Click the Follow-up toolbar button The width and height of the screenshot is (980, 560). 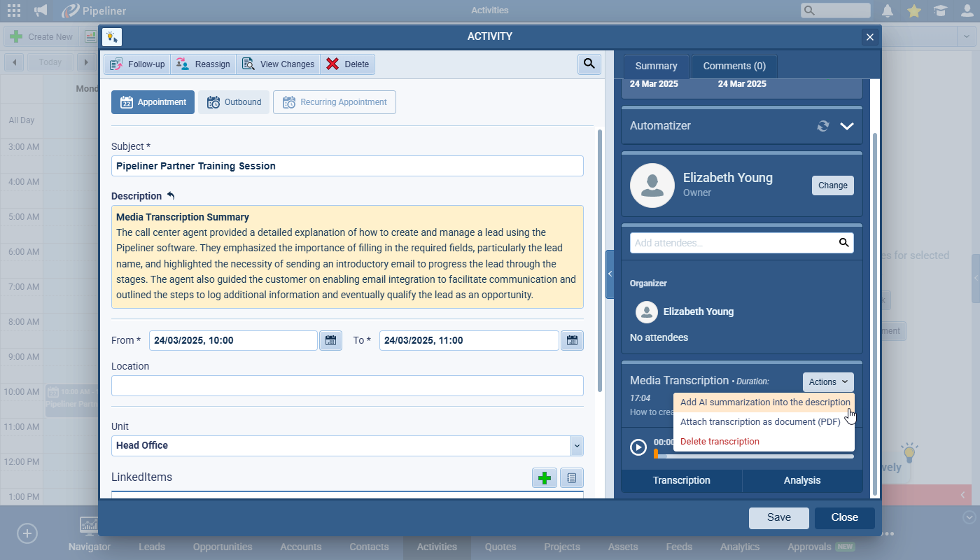tap(137, 64)
